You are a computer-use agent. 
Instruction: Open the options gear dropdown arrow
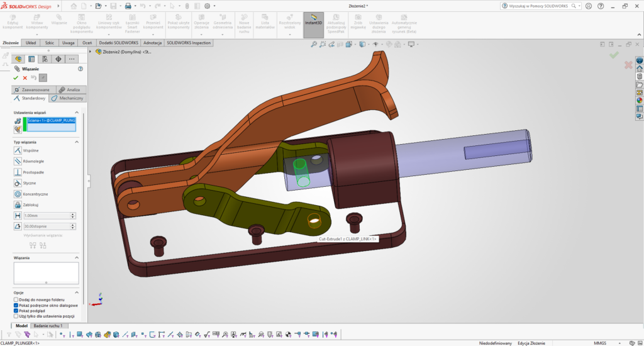tap(214, 6)
